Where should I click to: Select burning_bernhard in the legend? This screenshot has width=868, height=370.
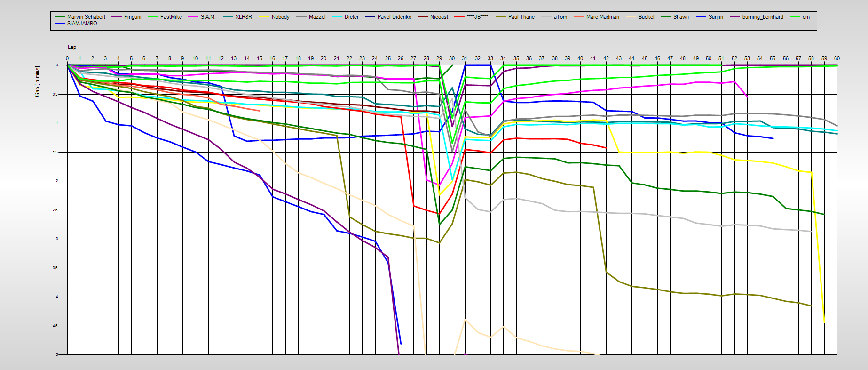(763, 17)
